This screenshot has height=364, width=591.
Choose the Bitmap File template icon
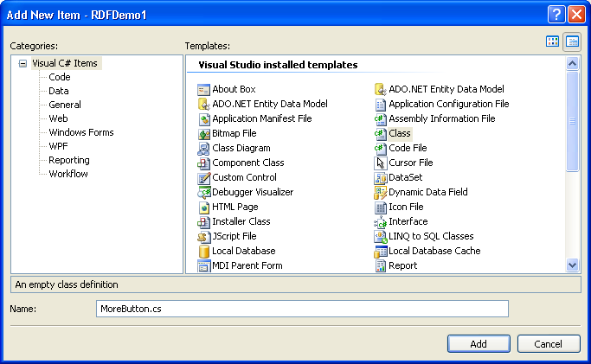(204, 133)
